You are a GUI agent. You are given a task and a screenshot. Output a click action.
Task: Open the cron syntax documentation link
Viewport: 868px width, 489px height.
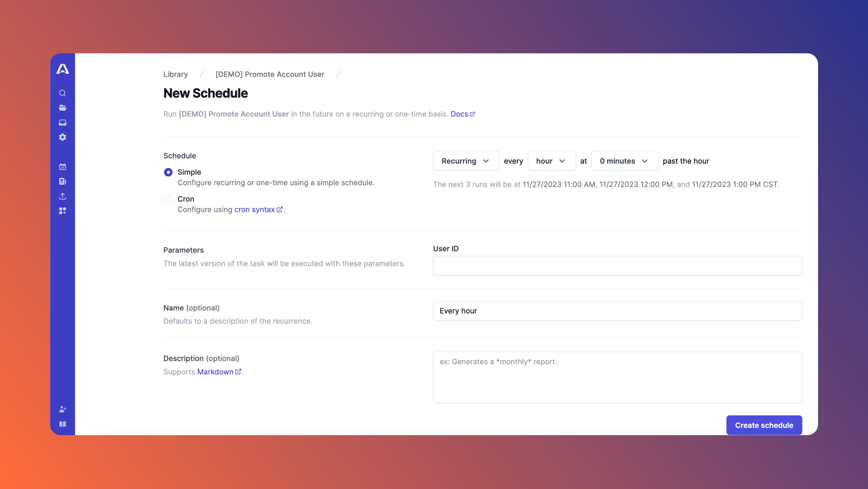tap(256, 209)
